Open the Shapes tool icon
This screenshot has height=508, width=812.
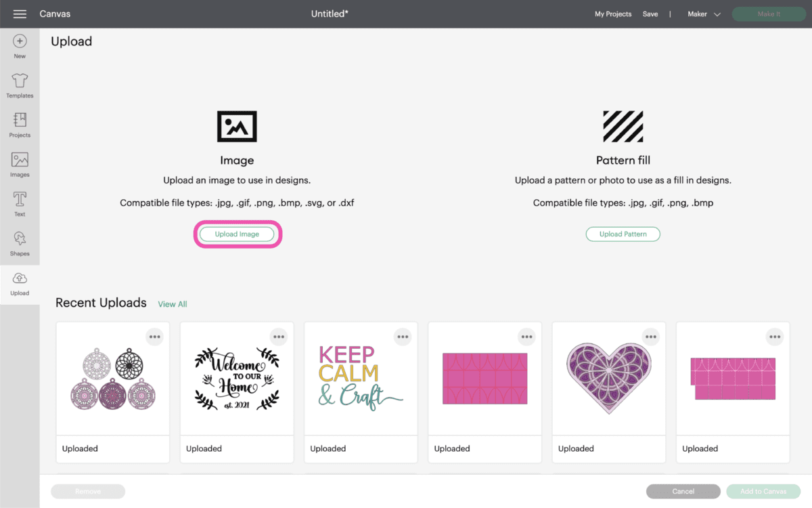(x=20, y=238)
